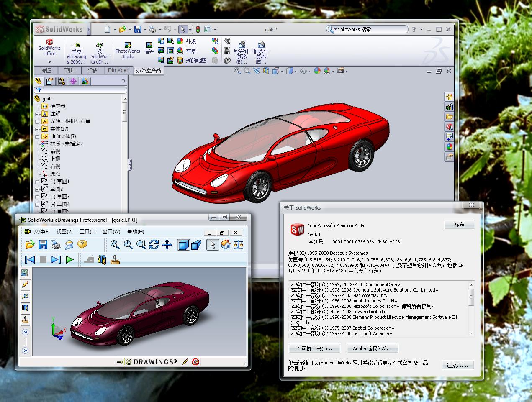Toggle eDrawings shaded display mode
Image resolution: width=532 pixels, height=402 pixels.
[183, 245]
